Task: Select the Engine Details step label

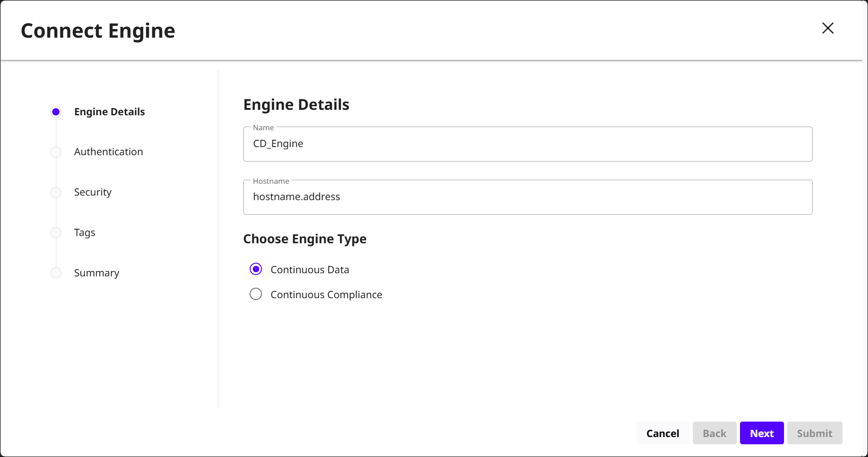Action: [109, 112]
